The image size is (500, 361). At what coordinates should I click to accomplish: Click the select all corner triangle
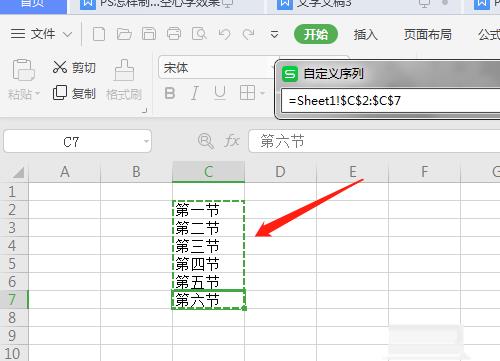[18, 172]
